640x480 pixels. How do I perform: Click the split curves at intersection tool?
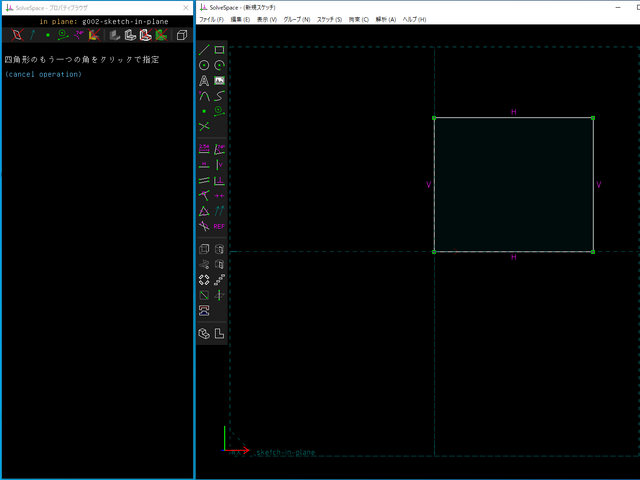tap(204, 127)
